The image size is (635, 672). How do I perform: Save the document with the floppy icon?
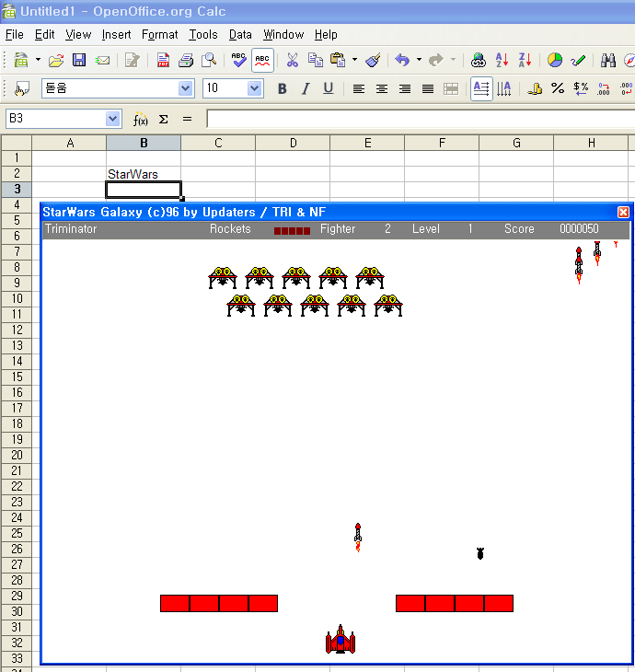tap(79, 60)
